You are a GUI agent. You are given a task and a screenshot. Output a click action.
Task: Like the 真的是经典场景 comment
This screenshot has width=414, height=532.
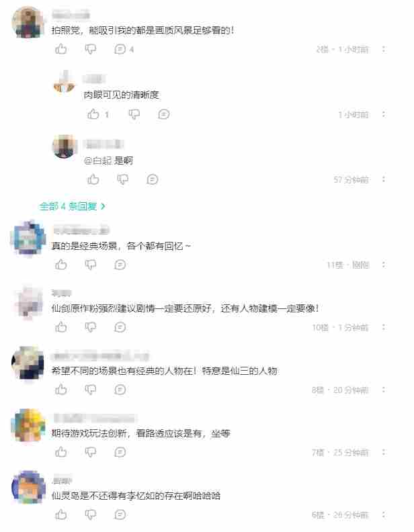[61, 264]
